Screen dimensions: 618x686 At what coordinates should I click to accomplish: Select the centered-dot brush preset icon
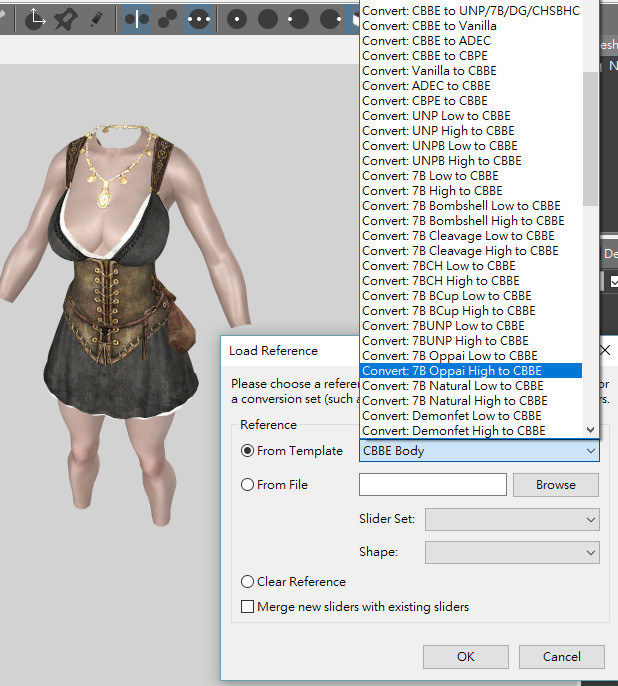[237, 19]
